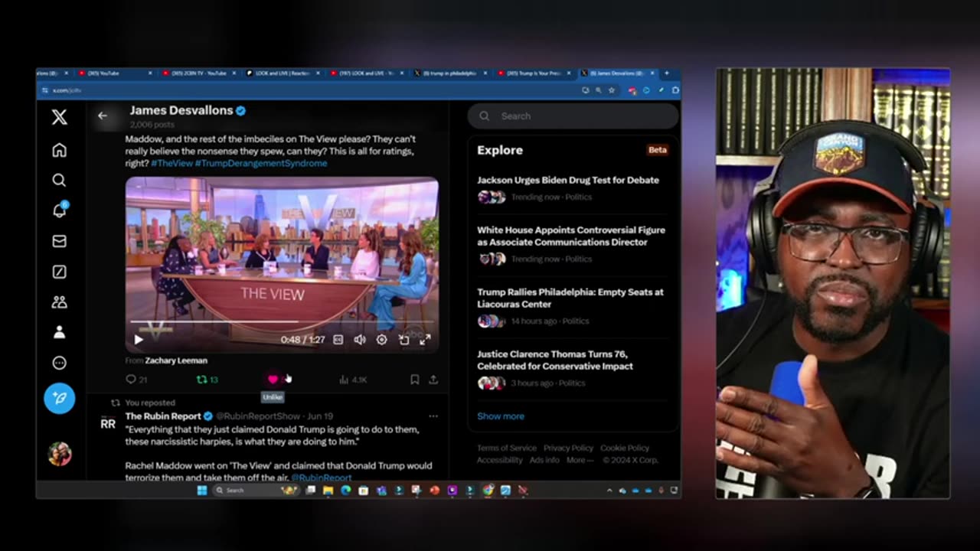Play The View video
The width and height of the screenshot is (980, 551).
pos(139,340)
